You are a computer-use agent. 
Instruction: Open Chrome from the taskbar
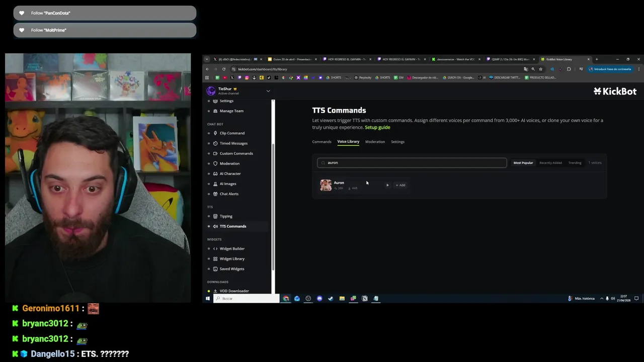(x=286, y=298)
